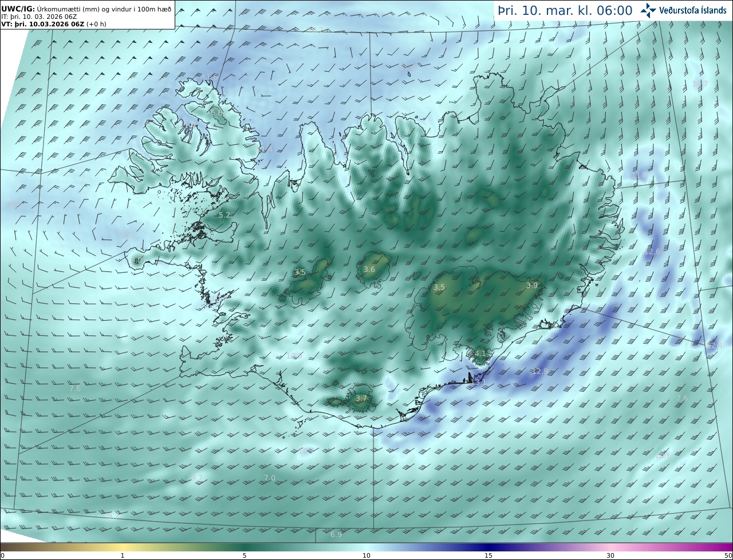733x560 pixels.
Task: Click the 50 label on the color scale
Action: [728, 555]
